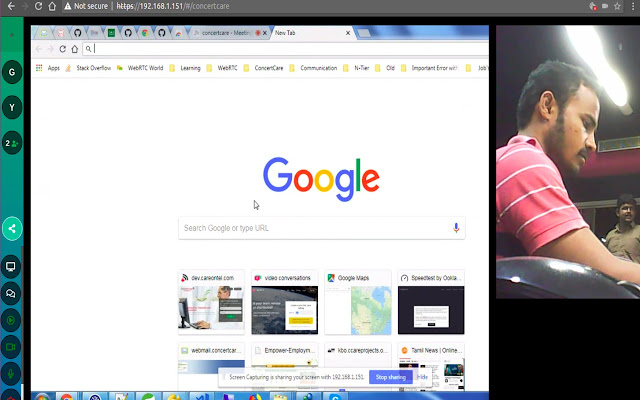
Task: Switch to the Chrome icon pinned tab
Action: [144, 33]
